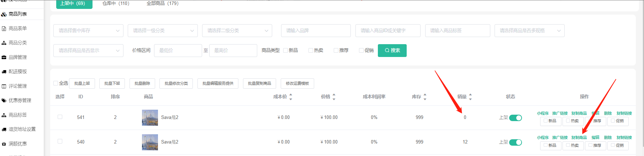Click the green 搜索 button

[392, 51]
